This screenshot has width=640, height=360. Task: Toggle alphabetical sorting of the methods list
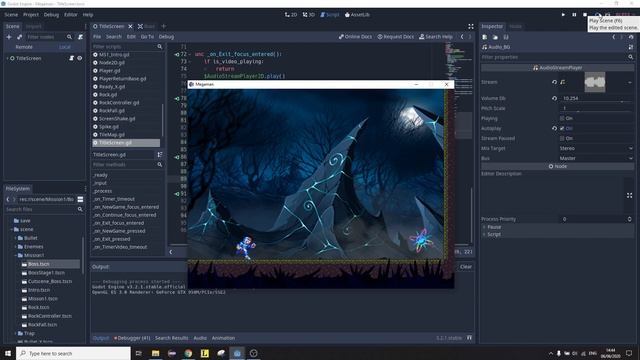pyautogui.click(x=160, y=155)
